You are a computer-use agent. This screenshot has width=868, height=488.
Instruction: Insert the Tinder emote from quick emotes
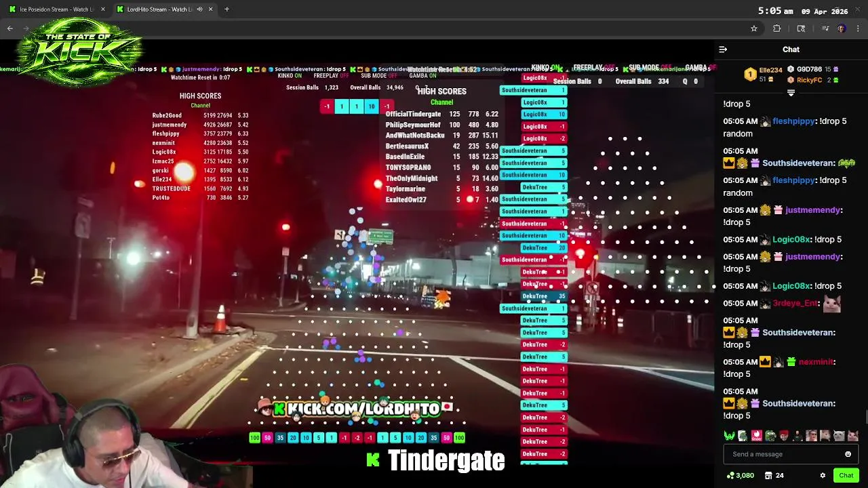coord(756,436)
